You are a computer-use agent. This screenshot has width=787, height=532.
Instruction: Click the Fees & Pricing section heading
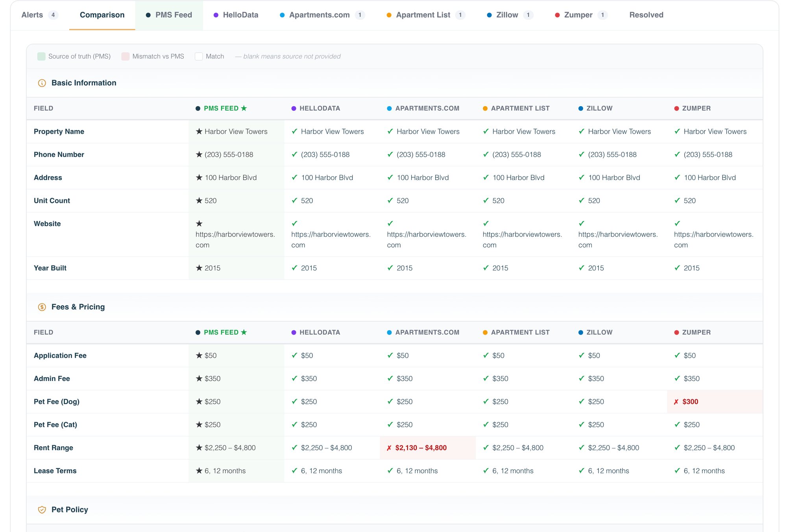[78, 307]
